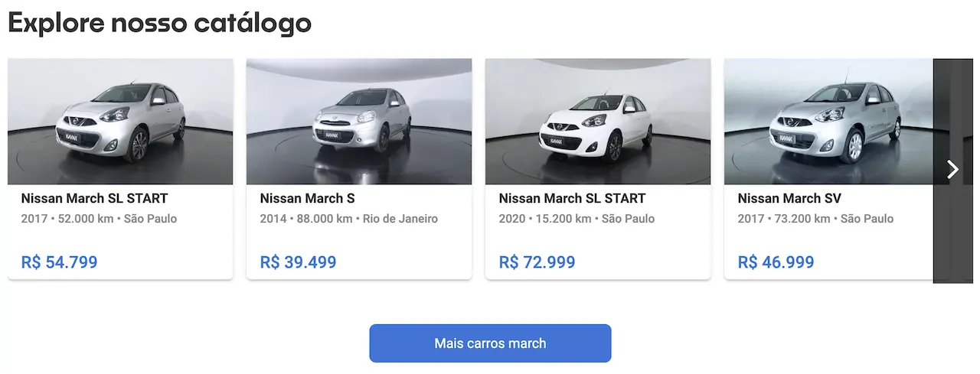
Task: Click '2020 • 15.200 km • São Paulo' details
Action: 577,219
